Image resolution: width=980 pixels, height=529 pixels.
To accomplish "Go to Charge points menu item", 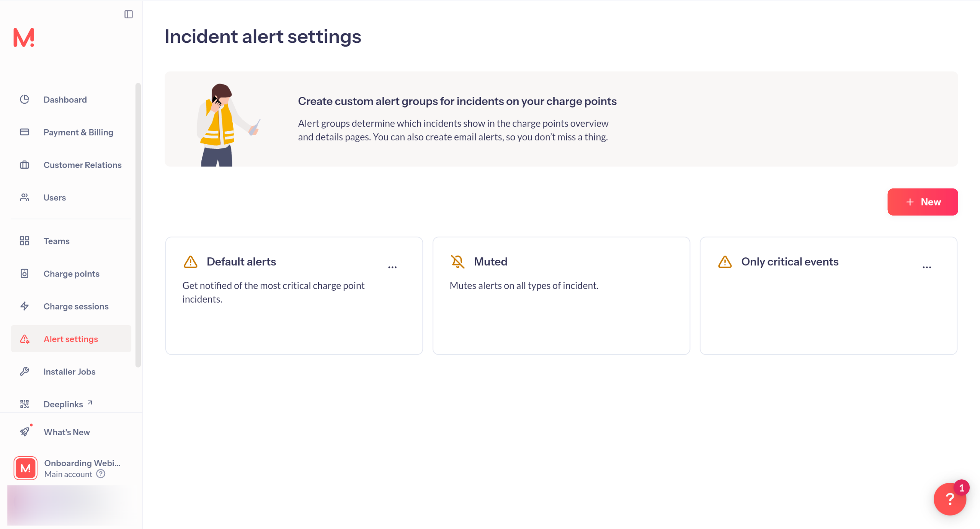I will click(x=71, y=273).
